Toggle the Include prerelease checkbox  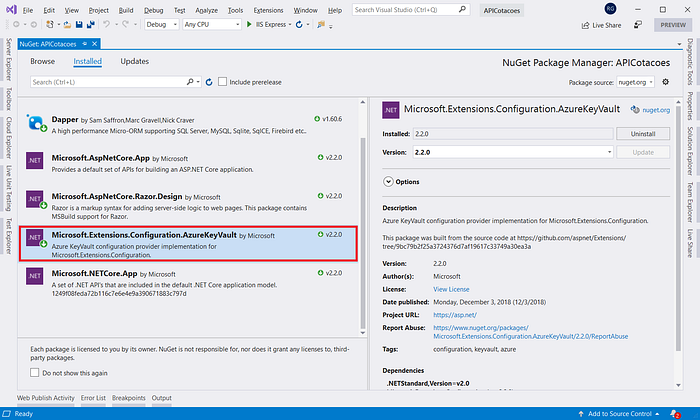click(222, 82)
